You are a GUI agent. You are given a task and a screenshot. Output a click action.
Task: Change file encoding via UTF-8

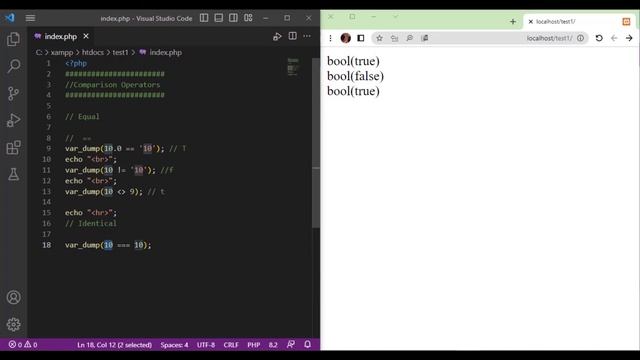coord(206,345)
